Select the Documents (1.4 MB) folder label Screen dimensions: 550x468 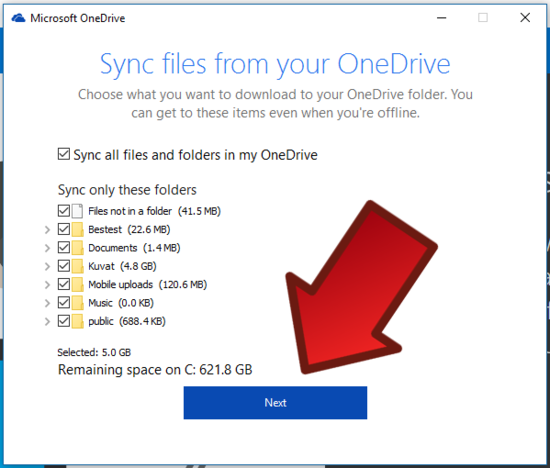point(134,248)
